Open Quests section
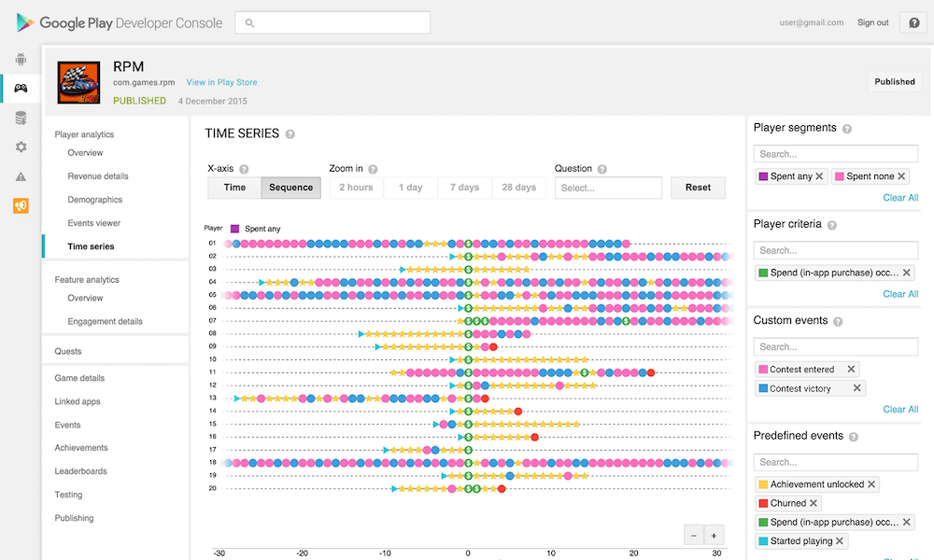This screenshot has height=560, width=934. point(68,351)
